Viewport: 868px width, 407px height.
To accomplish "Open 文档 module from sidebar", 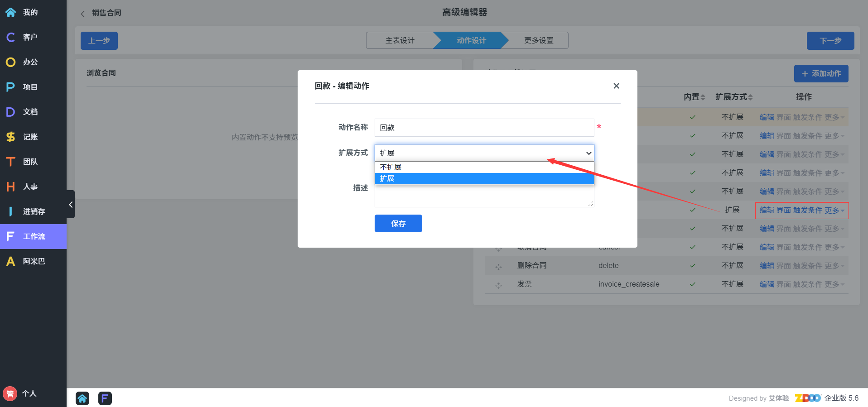I will (33, 112).
